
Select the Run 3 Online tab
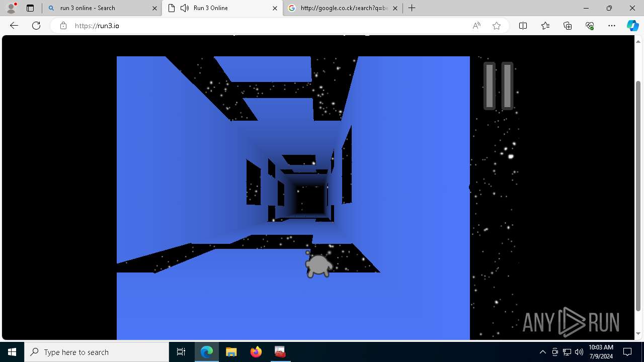222,8
